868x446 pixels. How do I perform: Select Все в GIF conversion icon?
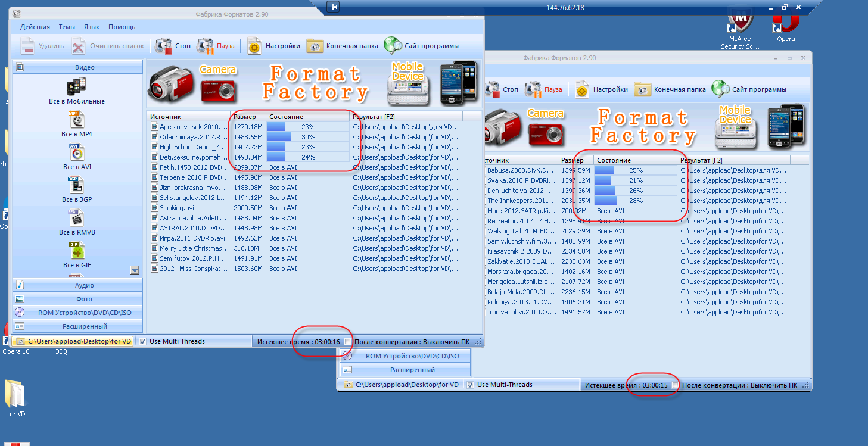coord(77,251)
